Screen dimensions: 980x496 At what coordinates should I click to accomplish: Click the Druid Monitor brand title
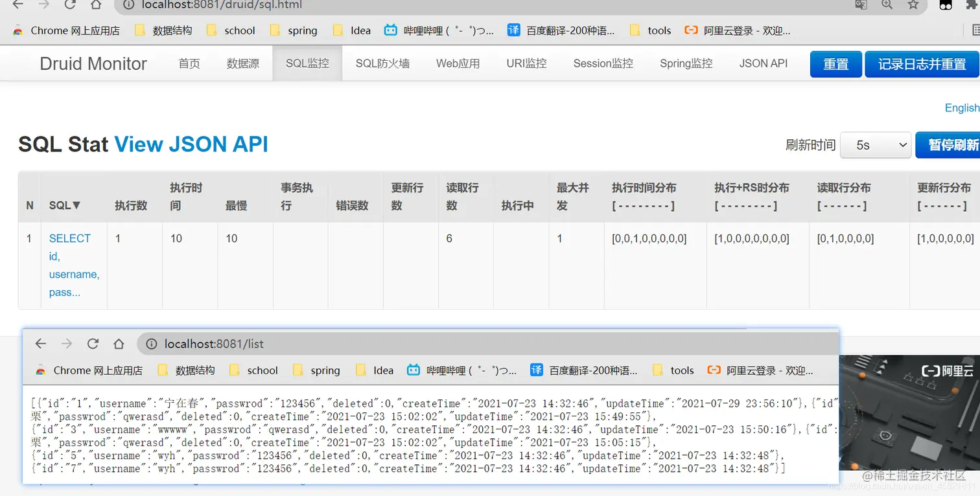click(93, 63)
